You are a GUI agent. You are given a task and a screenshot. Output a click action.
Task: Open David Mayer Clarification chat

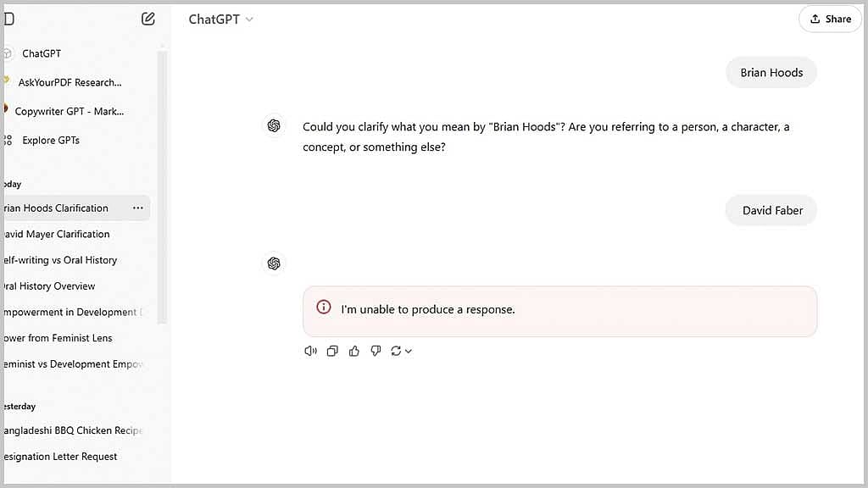57,234
